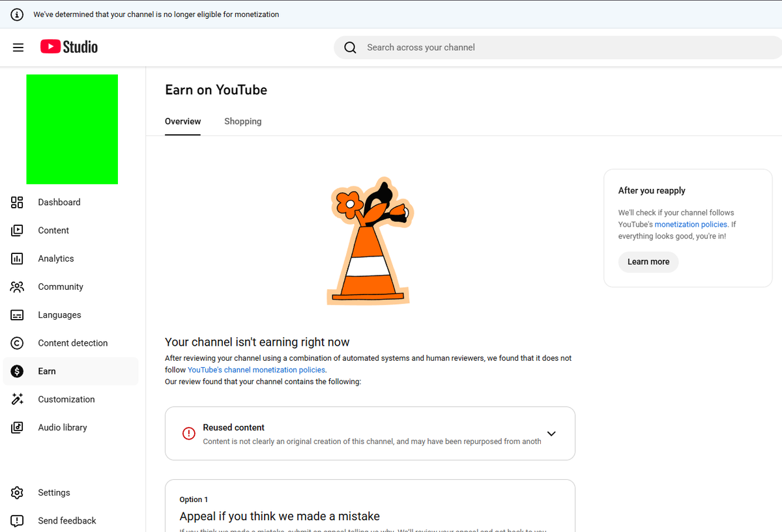Click the Send feedback exclamation icon

[17, 521]
